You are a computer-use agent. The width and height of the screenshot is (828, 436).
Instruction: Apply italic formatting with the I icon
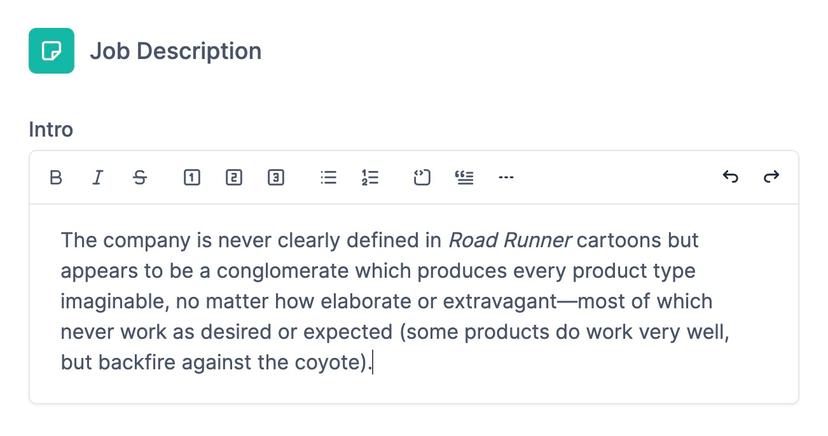tap(98, 177)
